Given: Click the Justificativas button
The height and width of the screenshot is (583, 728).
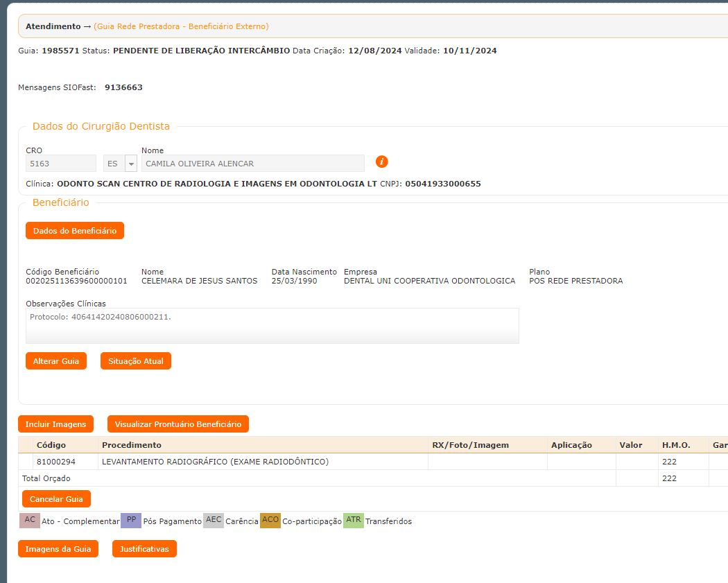Looking at the screenshot, I should pos(144,549).
